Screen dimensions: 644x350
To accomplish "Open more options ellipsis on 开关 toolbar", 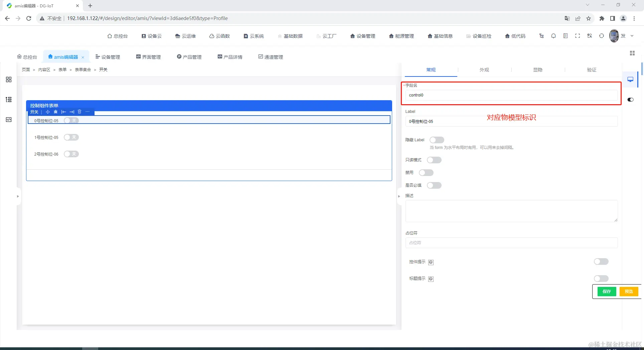I will [x=88, y=112].
